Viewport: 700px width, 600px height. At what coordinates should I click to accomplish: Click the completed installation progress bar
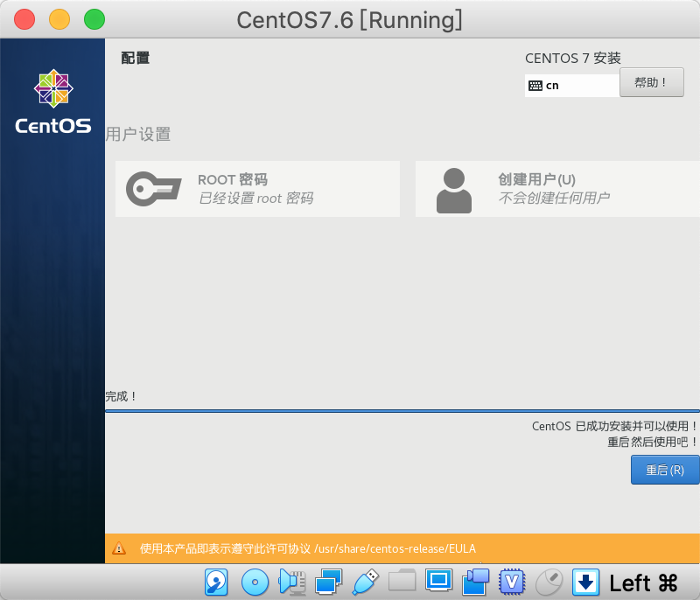[x=402, y=411]
